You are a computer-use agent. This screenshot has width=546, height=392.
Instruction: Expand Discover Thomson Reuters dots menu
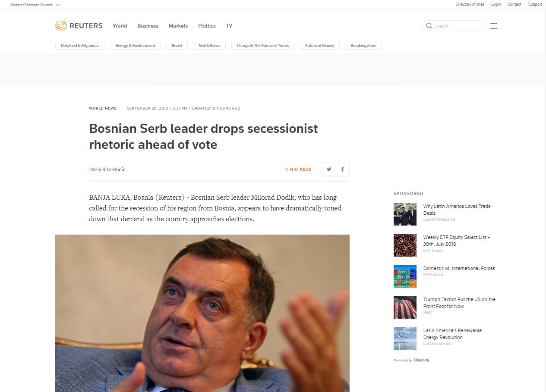click(58, 5)
